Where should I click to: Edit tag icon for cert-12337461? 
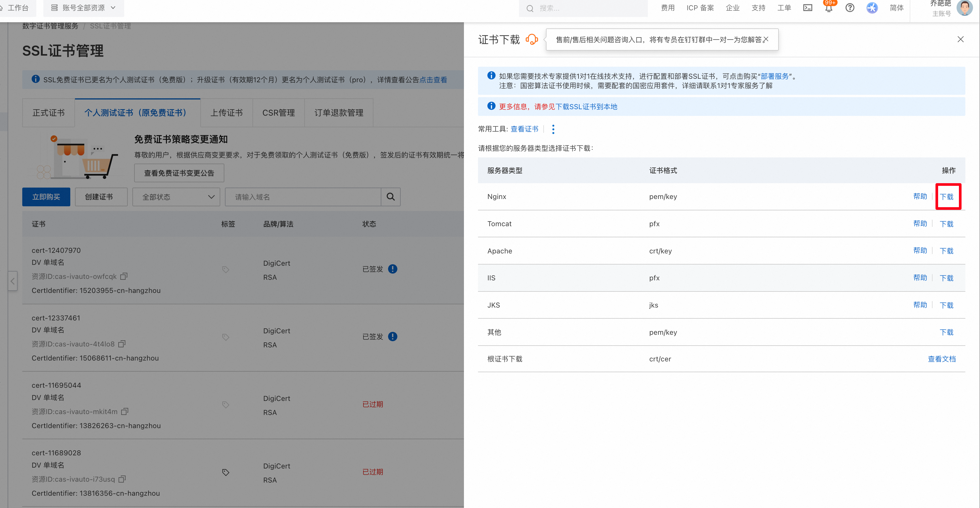tap(226, 337)
